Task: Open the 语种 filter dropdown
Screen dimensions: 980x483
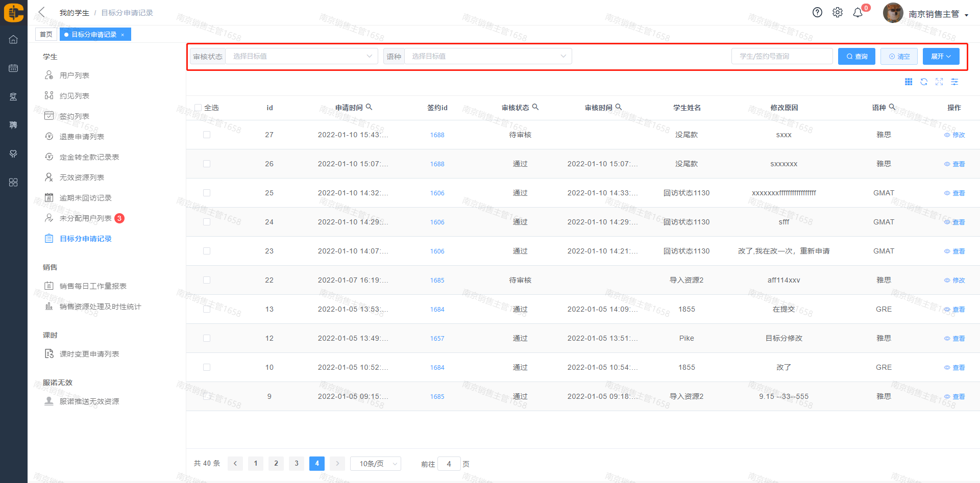Action: click(x=487, y=56)
